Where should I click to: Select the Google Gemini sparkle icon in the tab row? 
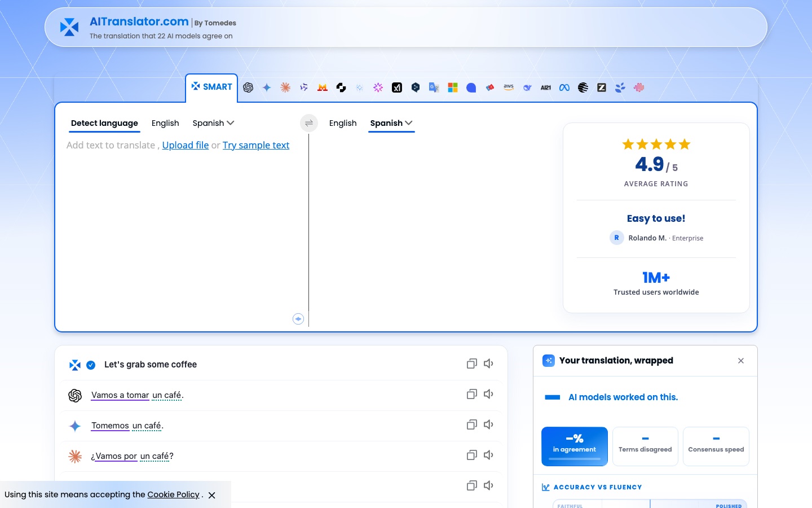[267, 87]
